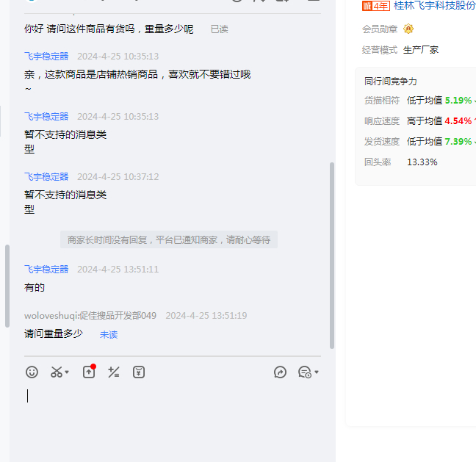
Task: Click the 已读 read status label
Action: pos(219,29)
